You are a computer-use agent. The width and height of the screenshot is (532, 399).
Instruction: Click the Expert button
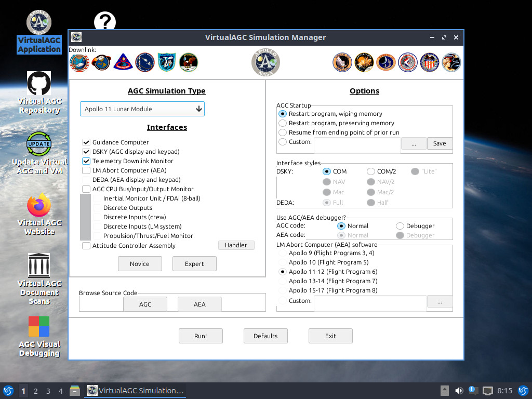(x=194, y=263)
